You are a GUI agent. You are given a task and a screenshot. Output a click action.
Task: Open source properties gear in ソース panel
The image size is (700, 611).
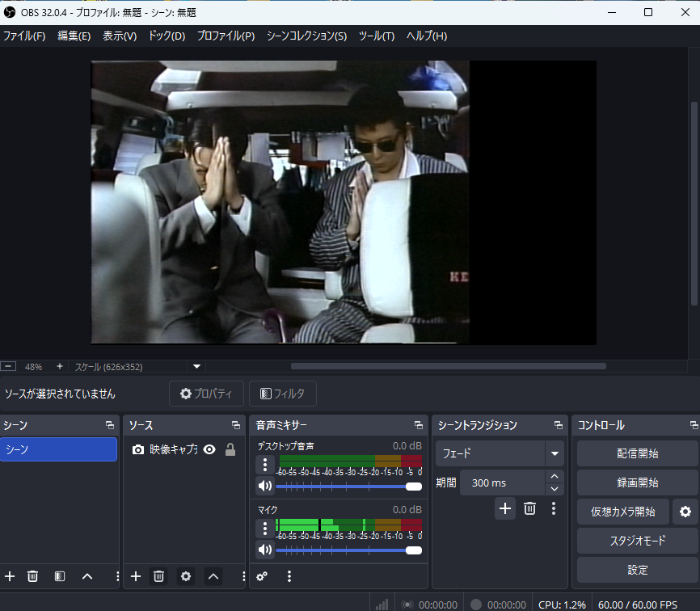point(186,576)
